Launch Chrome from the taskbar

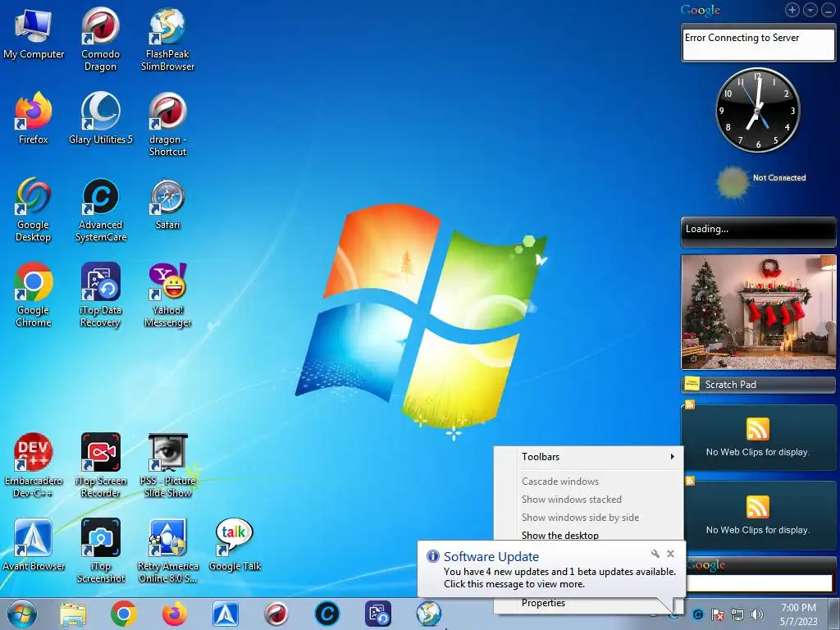(124, 614)
